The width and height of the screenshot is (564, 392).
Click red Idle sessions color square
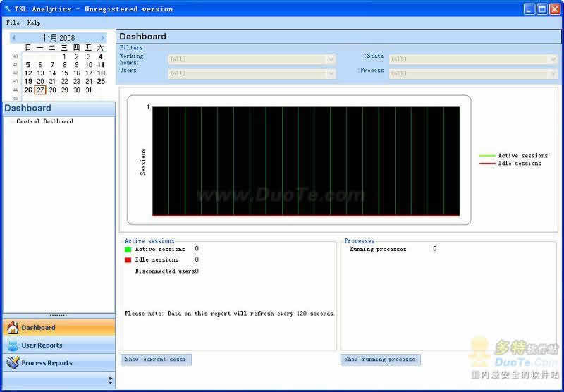tap(128, 260)
